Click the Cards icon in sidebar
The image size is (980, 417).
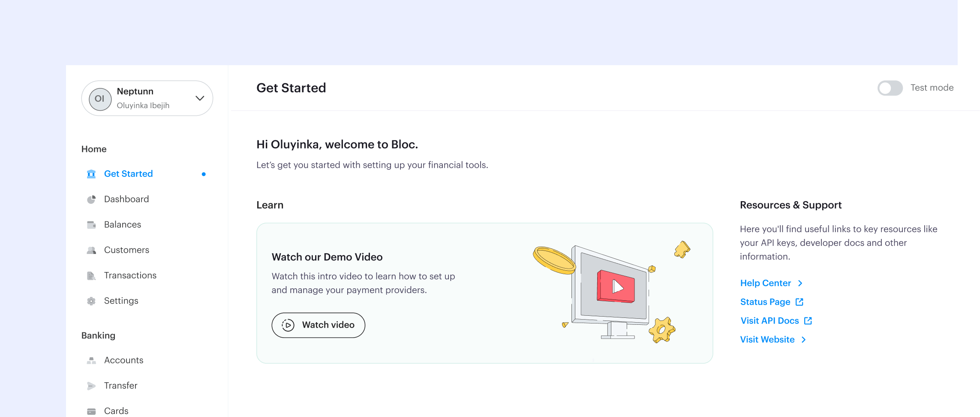coord(91,411)
